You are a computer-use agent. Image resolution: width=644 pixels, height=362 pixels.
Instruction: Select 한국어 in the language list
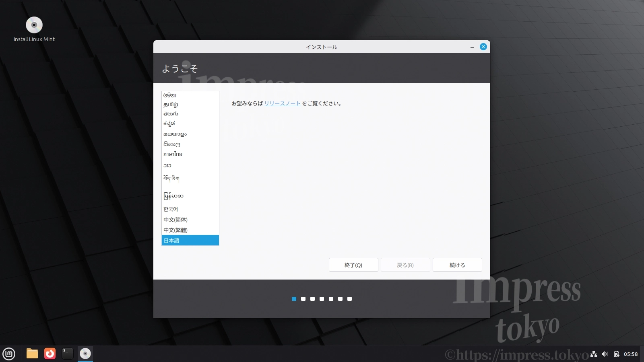pyautogui.click(x=190, y=209)
